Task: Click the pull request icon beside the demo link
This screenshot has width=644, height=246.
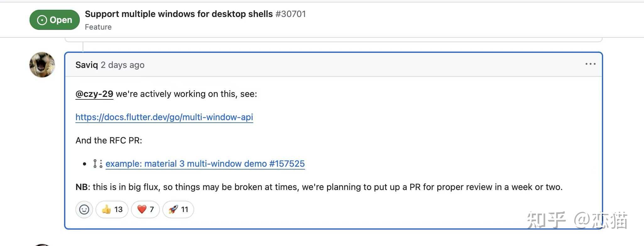Action: point(97,164)
